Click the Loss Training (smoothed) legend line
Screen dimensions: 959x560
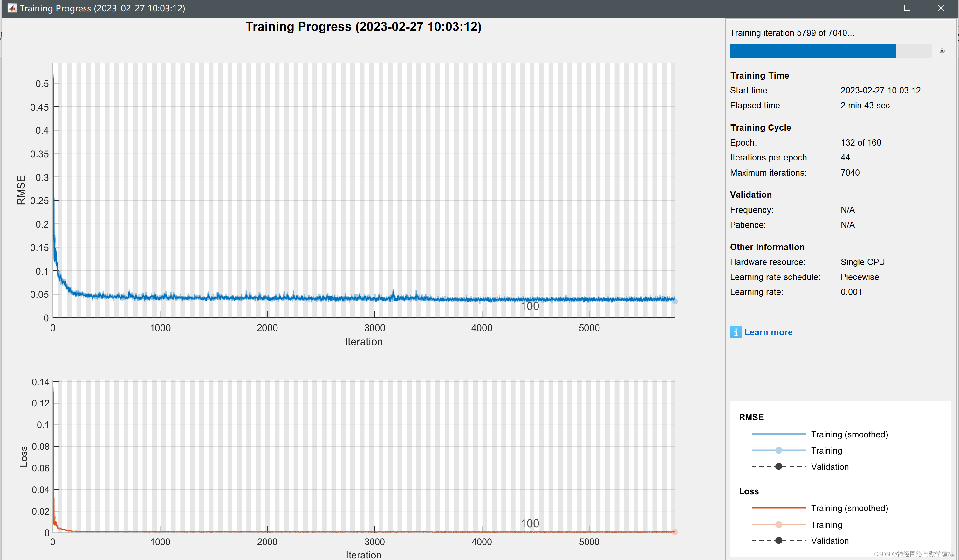tap(778, 508)
